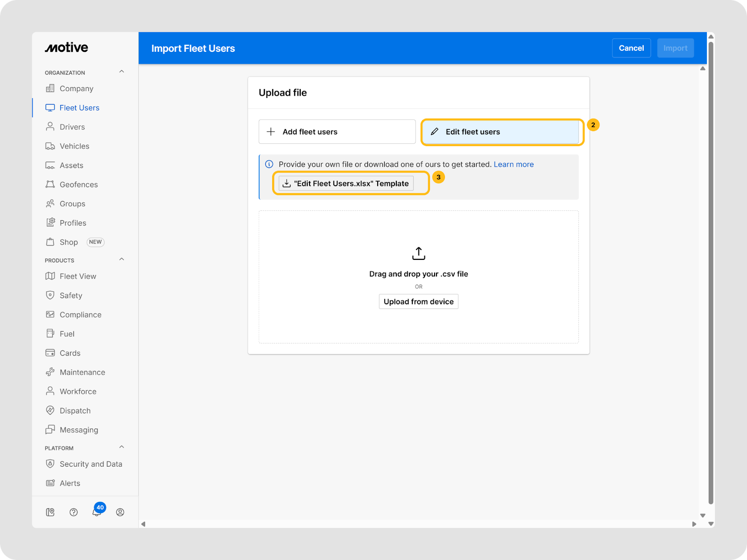Collapse the Organization section
Image resolution: width=747 pixels, height=560 pixels.
pos(121,72)
